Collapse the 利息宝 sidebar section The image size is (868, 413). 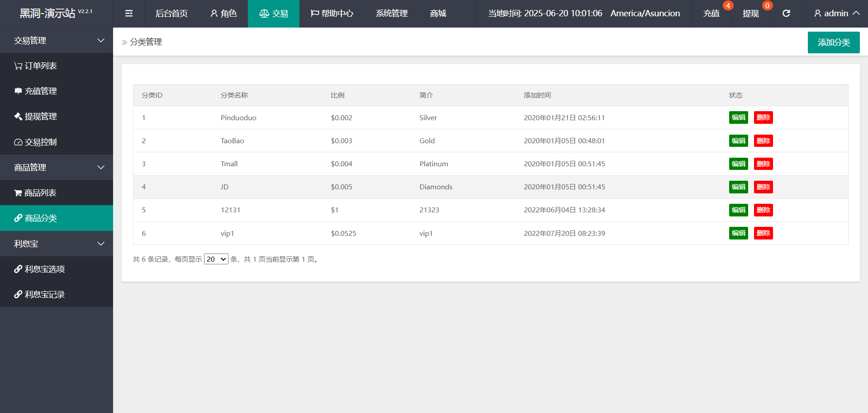pos(57,244)
